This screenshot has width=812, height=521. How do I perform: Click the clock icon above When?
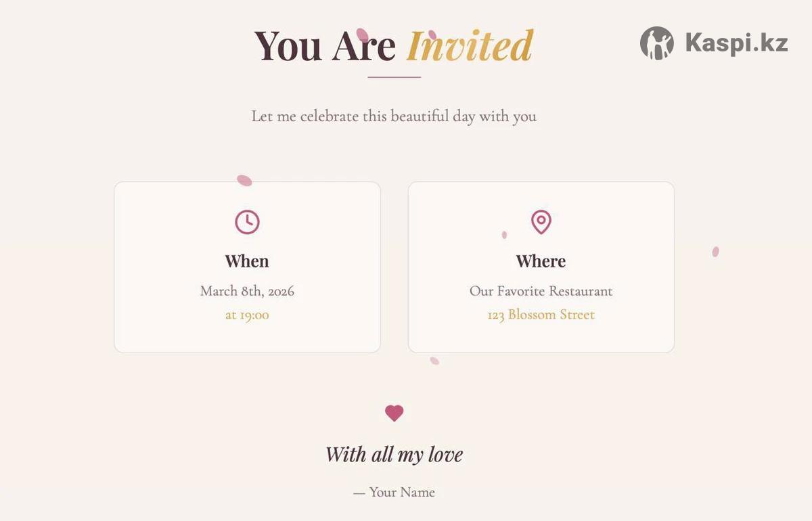pos(247,222)
